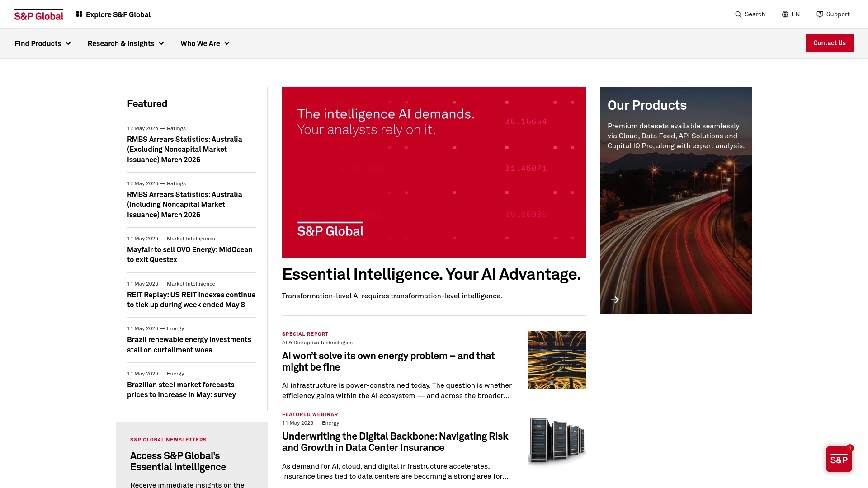This screenshot has width=868, height=488.
Task: Click the server racks webinar thumbnail
Action: click(x=557, y=441)
